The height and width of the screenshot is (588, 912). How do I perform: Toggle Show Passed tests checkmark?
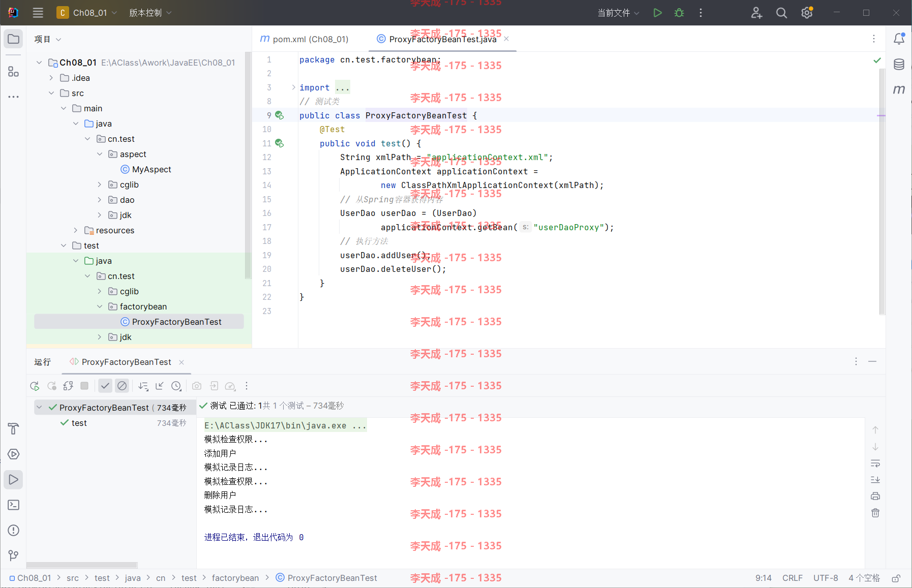pyautogui.click(x=105, y=386)
